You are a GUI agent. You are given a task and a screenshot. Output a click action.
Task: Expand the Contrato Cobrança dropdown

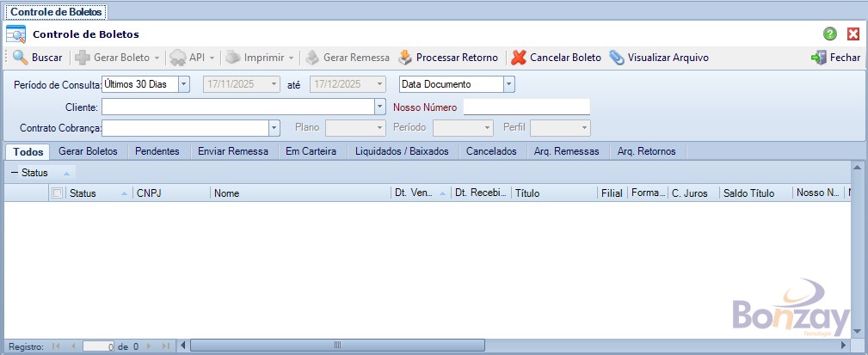(274, 128)
